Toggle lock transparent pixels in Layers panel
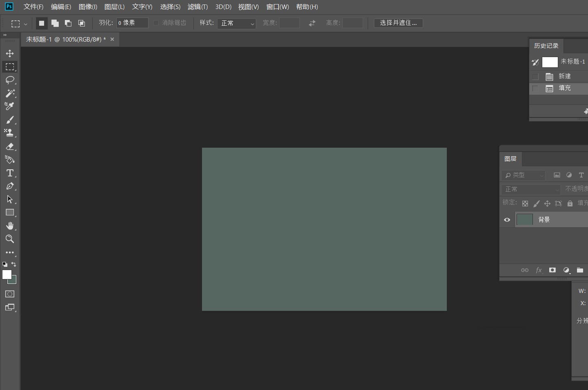This screenshot has width=588, height=390. tap(525, 203)
